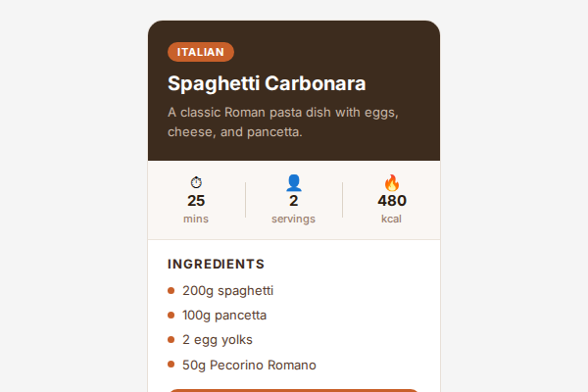Click the 25 cooking time value
The image size is (588, 392).
[x=196, y=201]
